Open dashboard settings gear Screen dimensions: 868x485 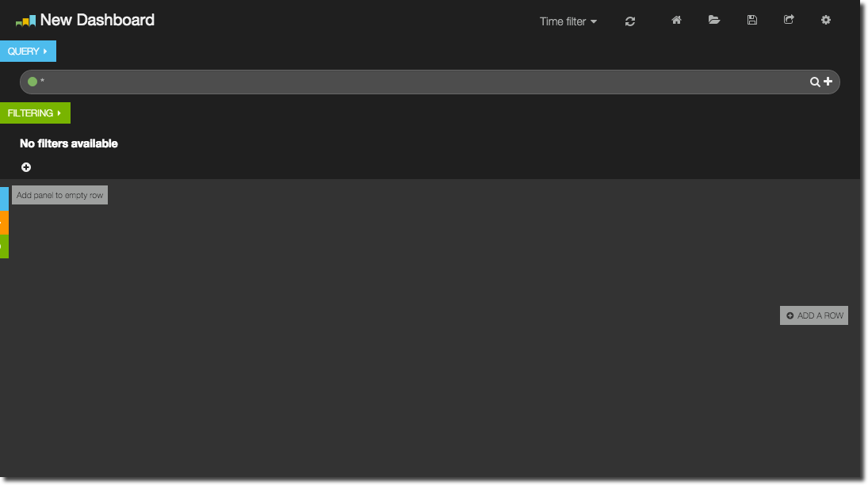point(826,21)
